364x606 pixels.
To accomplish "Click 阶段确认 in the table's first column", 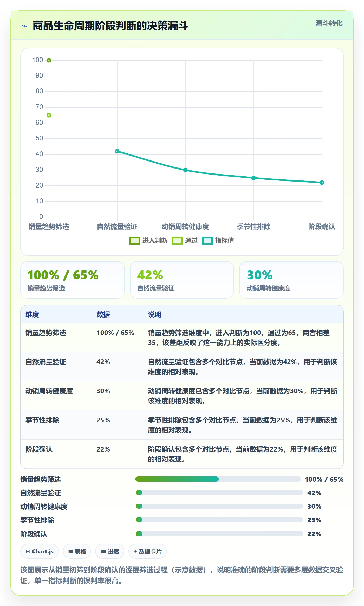I will tap(39, 449).
